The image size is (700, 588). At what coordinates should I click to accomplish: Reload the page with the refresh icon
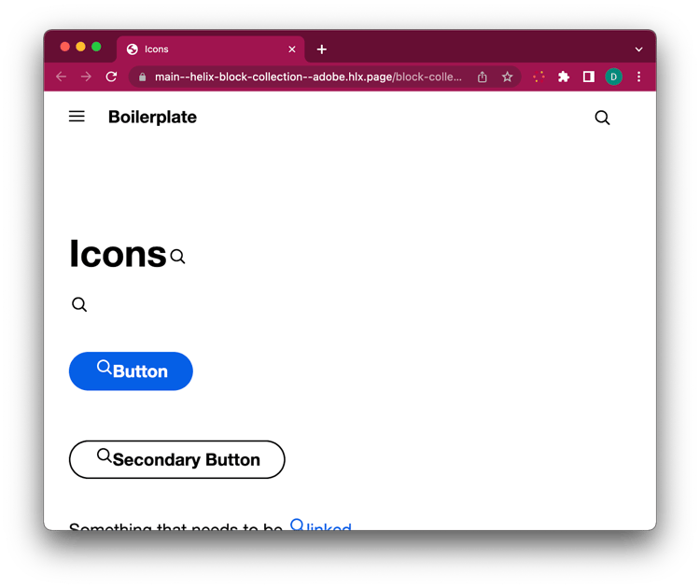pos(111,77)
